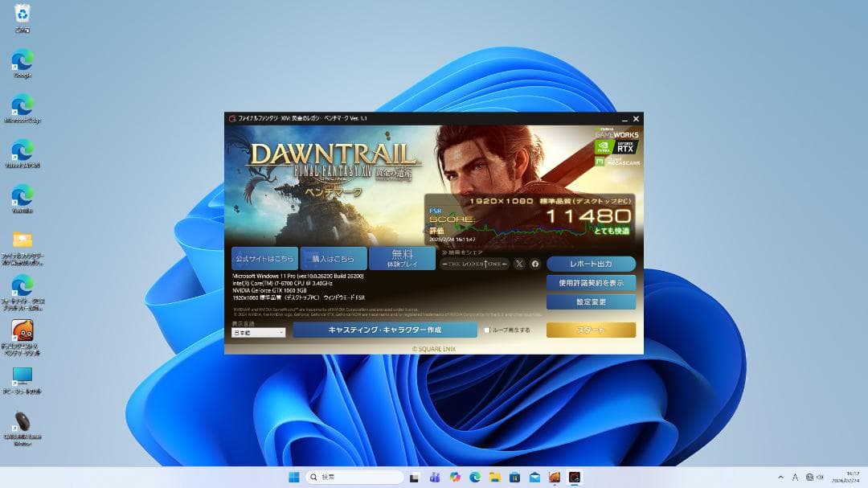Click the とても快適 rating text
868x488 pixels.
(x=612, y=231)
